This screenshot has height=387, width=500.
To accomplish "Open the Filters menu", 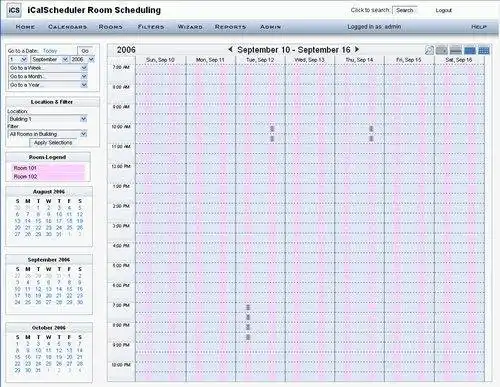I will (x=151, y=27).
